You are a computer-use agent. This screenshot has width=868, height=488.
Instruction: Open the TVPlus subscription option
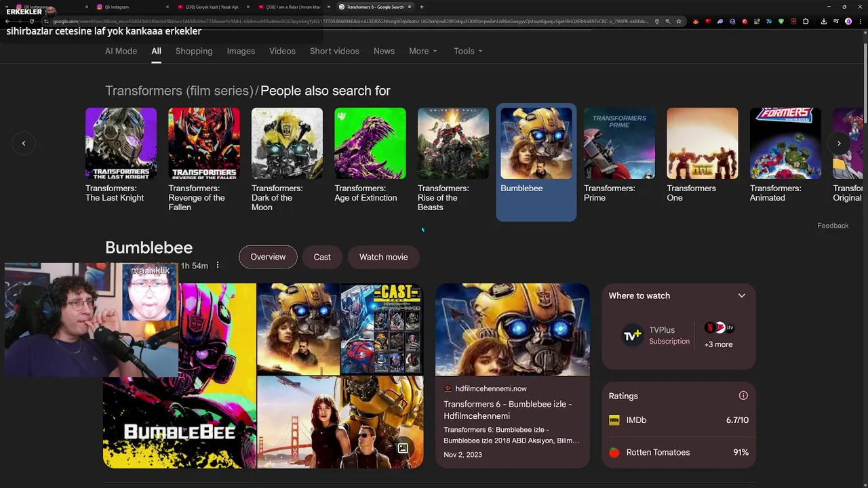click(656, 335)
